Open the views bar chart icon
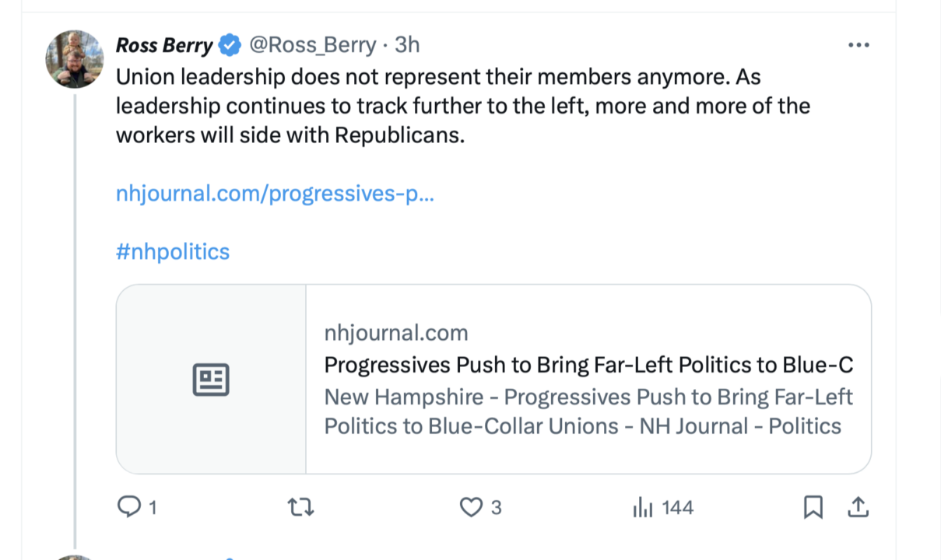This screenshot has height=560, width=941. tap(643, 508)
